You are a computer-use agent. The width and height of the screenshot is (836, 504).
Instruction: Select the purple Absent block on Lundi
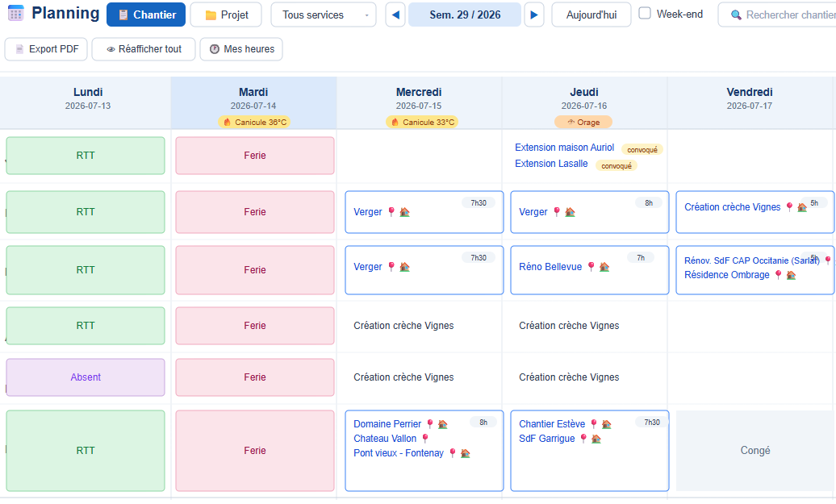(x=86, y=377)
